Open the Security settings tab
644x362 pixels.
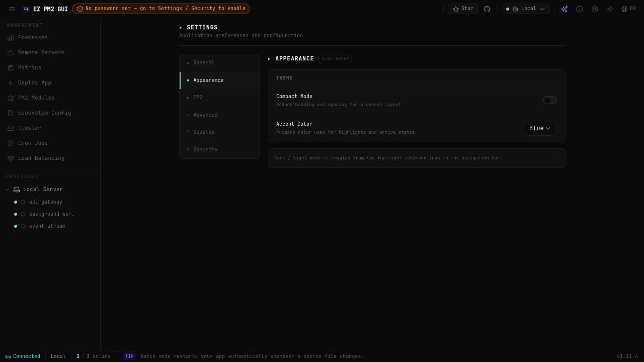(219, 150)
